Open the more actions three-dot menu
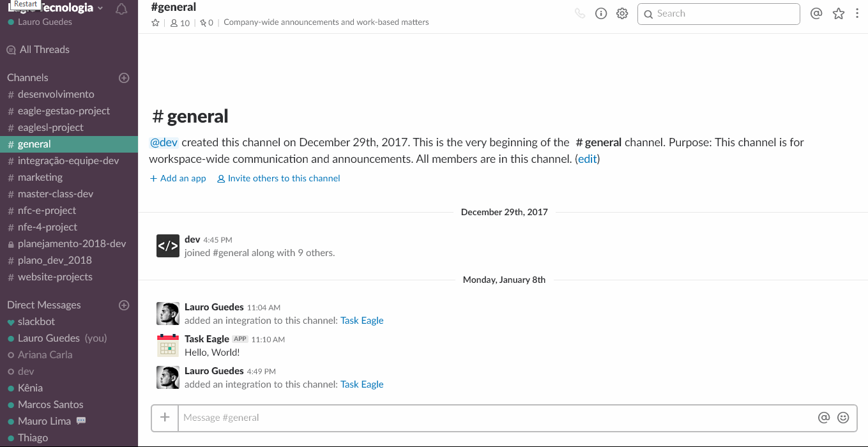 coord(857,13)
